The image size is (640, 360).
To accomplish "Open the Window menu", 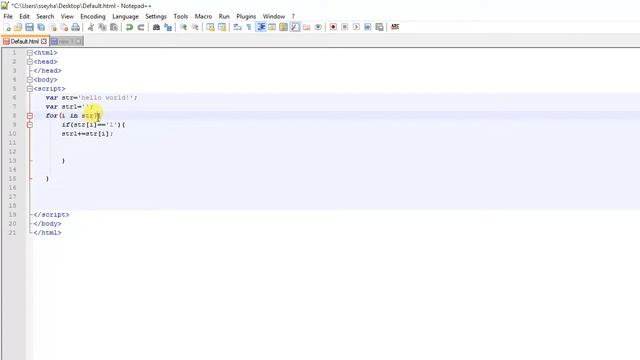I will (x=273, y=16).
